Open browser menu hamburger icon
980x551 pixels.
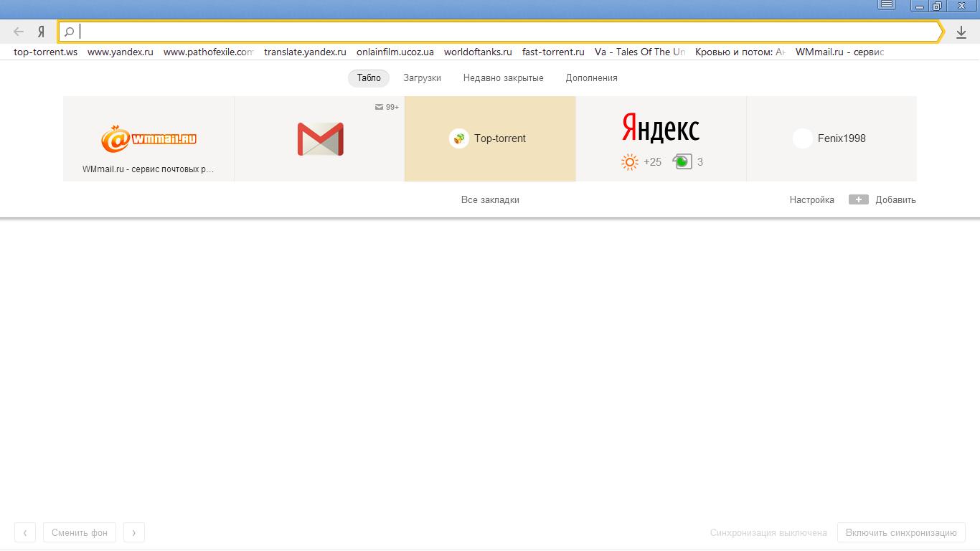(887, 5)
